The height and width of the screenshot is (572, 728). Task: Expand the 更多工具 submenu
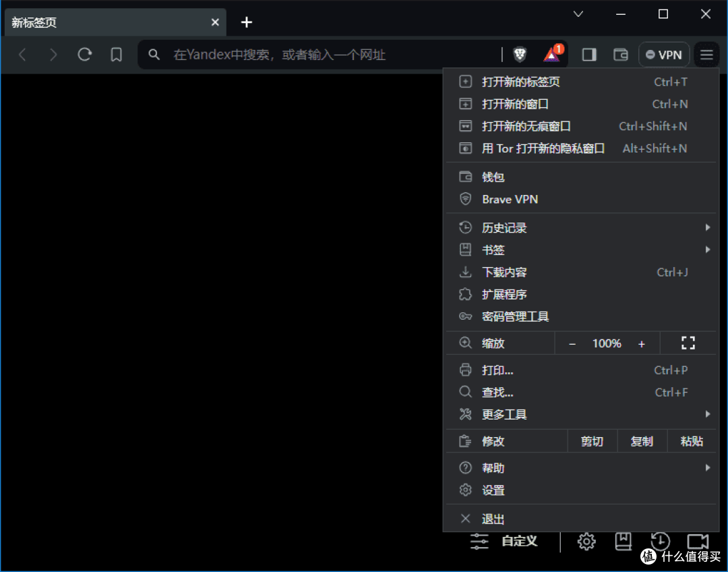tap(580, 414)
